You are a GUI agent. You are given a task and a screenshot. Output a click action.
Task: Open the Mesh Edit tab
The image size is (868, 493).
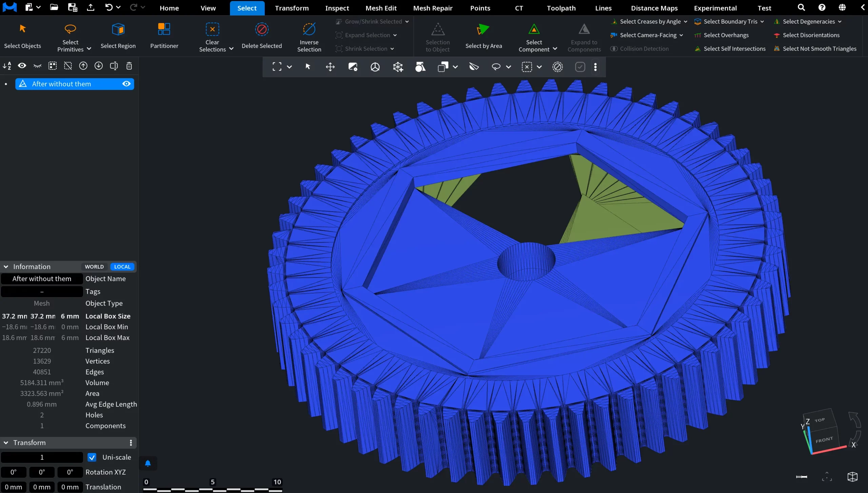(x=381, y=8)
